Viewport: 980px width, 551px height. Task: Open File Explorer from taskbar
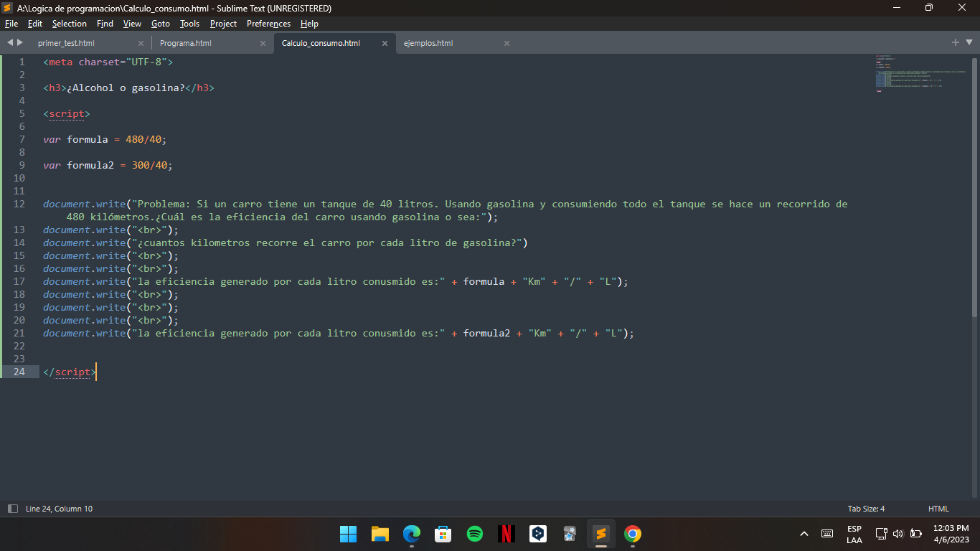(380, 534)
